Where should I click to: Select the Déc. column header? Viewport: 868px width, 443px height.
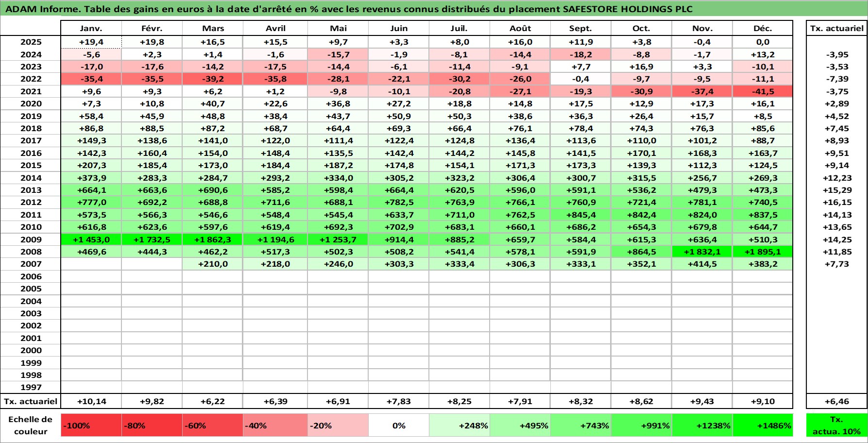(763, 28)
